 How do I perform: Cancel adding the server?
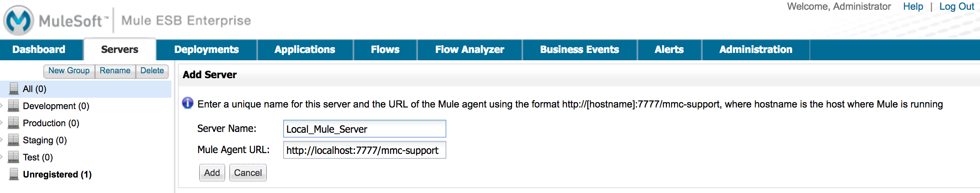(x=248, y=173)
